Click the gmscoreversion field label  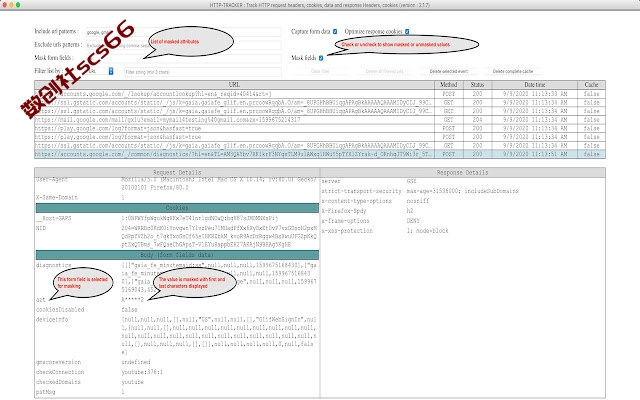tap(58, 362)
